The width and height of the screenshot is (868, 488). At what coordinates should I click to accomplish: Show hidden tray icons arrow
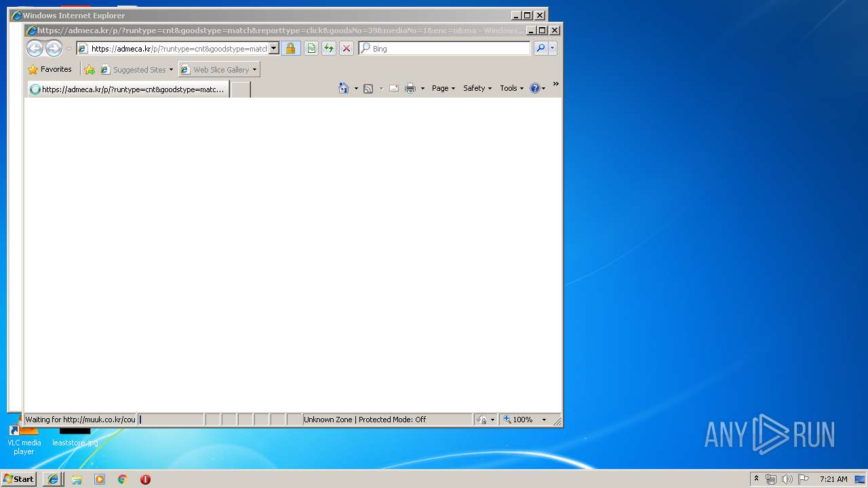[756, 479]
